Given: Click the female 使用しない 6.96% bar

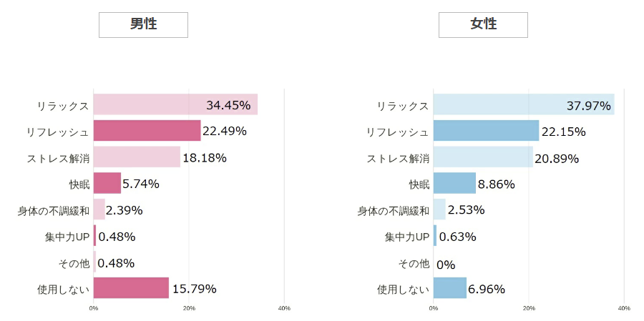Looking at the screenshot, I should [x=449, y=289].
